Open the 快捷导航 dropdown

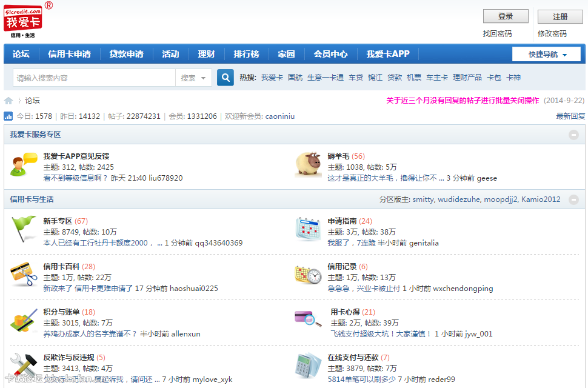click(546, 55)
